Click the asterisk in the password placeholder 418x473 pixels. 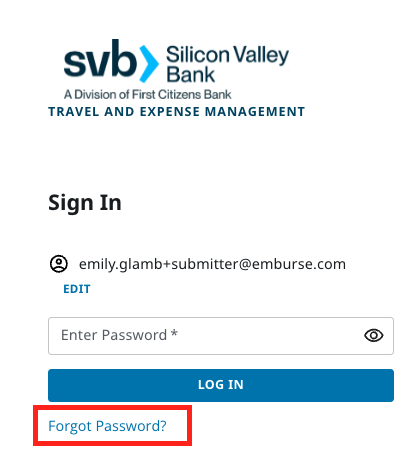tap(174, 334)
